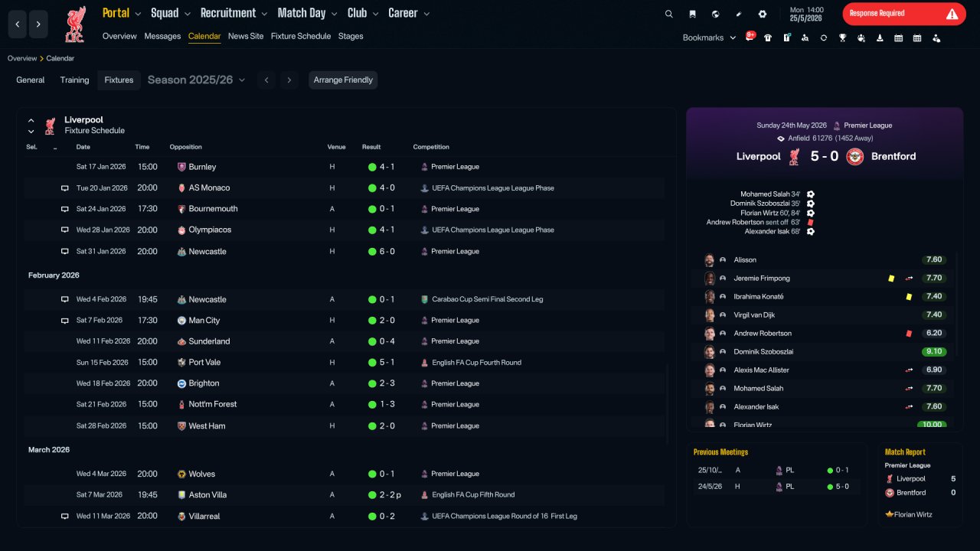Click Mohamed Salah in the player ratings list
The height and width of the screenshot is (551, 980).
758,389
